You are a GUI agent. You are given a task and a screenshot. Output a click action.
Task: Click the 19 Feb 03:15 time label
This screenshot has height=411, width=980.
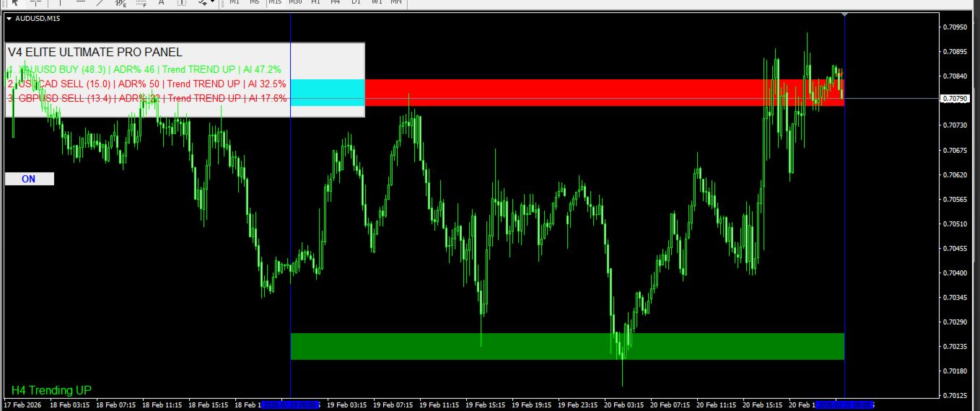[347, 405]
